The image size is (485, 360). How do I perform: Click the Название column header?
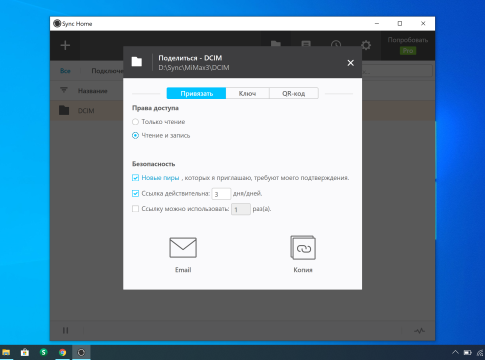click(93, 91)
